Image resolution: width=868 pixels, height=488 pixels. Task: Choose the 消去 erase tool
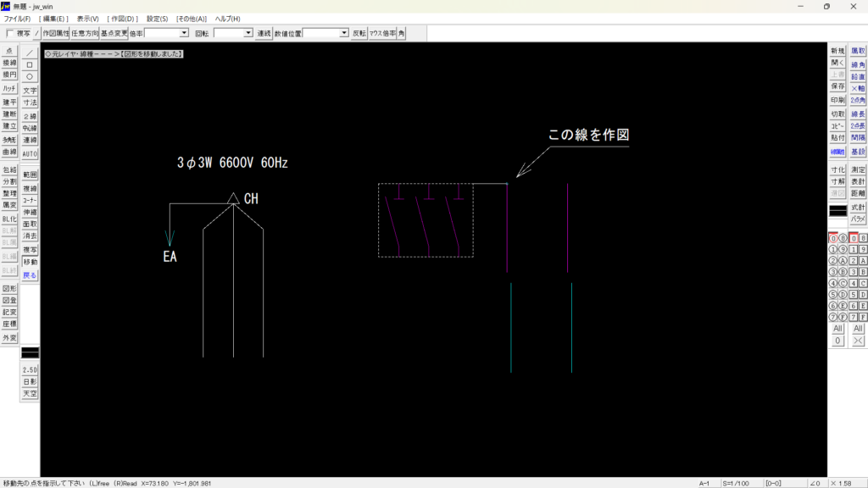[31, 236]
